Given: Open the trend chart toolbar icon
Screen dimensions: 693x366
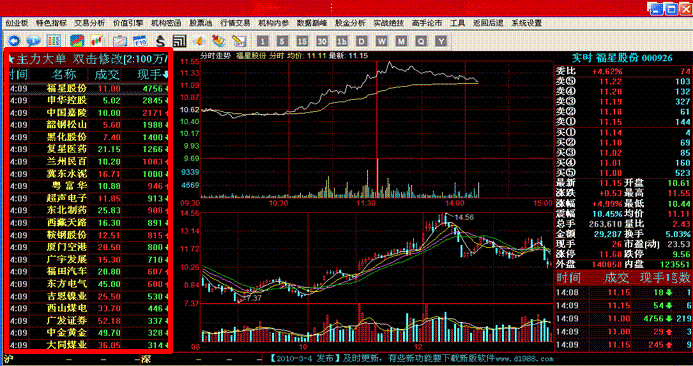Looking at the screenshot, I should pyautogui.click(x=77, y=41).
